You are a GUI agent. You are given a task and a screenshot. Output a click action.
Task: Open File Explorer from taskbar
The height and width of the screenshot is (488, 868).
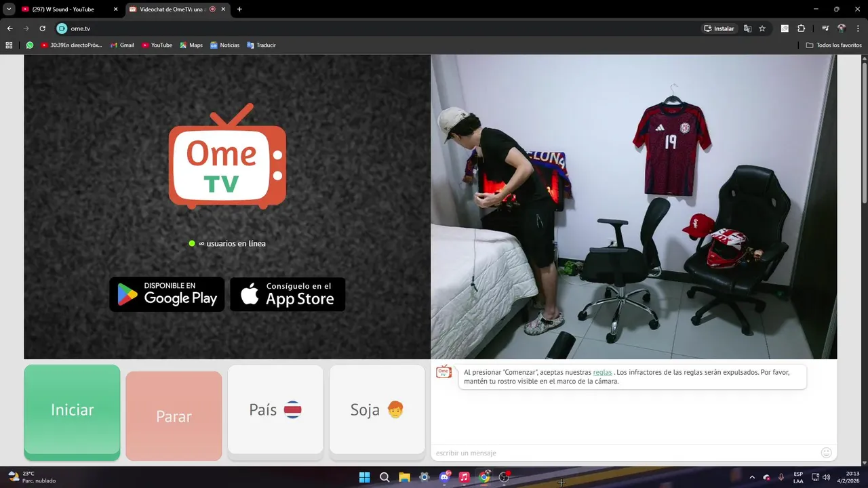click(x=404, y=477)
